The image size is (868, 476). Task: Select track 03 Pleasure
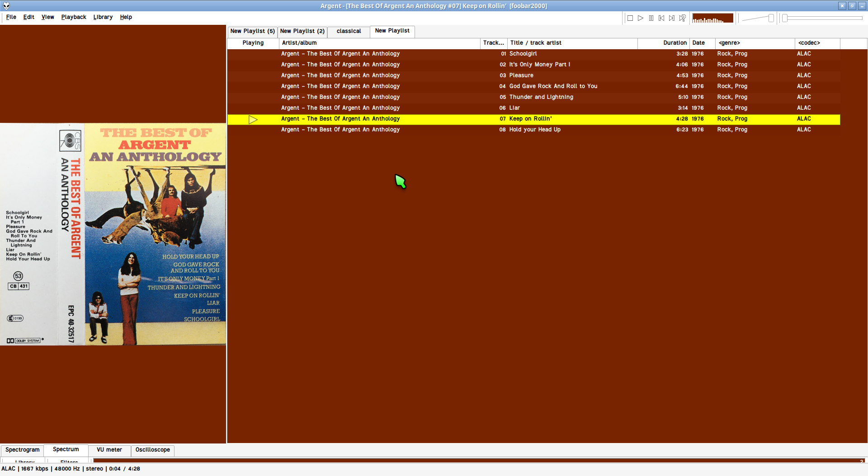click(533, 75)
